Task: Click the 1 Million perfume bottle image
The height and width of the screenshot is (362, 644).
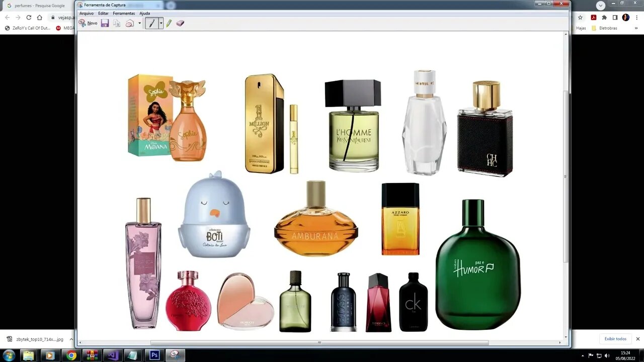Action: click(265, 124)
